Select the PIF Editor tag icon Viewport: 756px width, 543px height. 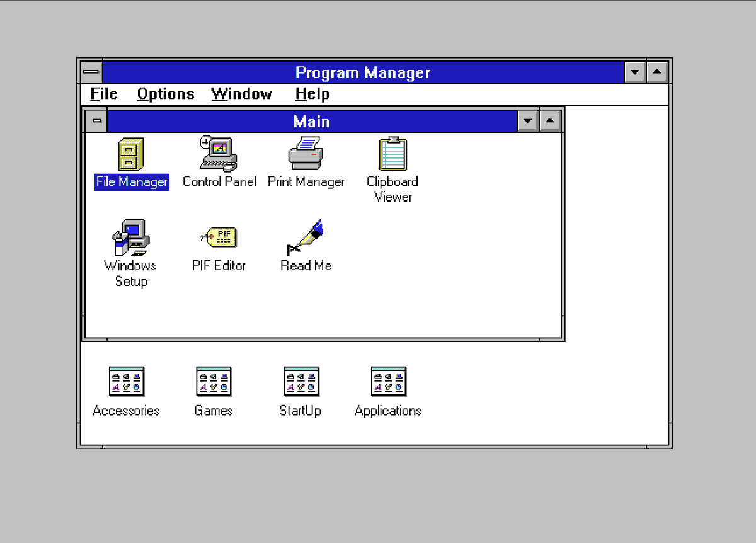tap(218, 237)
